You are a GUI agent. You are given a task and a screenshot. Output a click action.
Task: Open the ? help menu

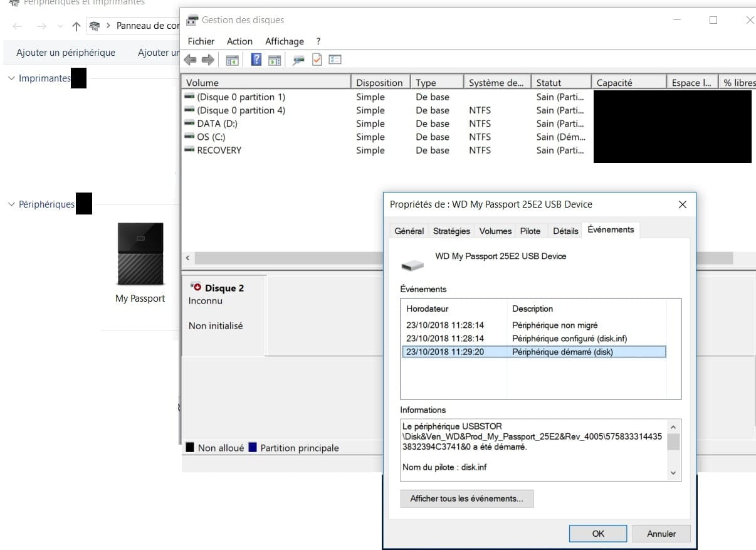point(318,41)
